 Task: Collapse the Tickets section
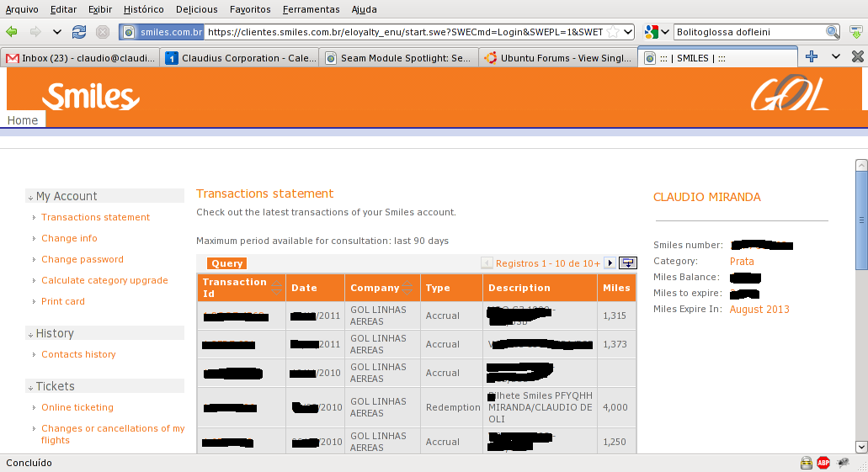(x=31, y=388)
